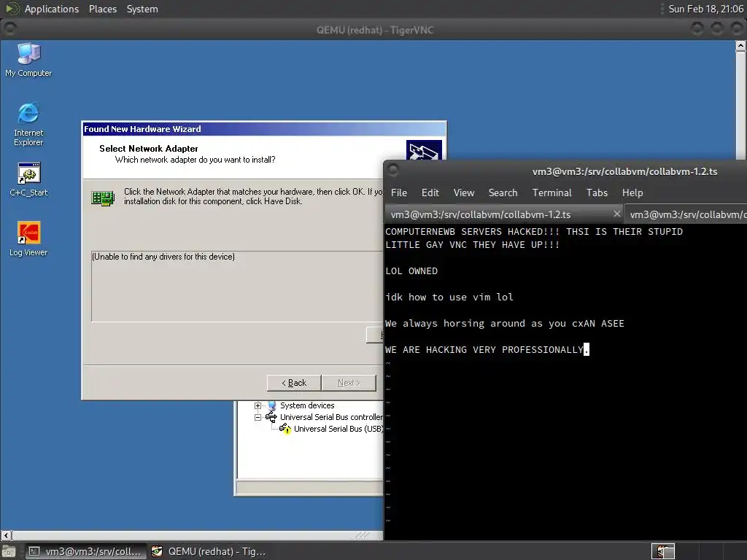747x560 pixels.
Task: Click 'idk how to use vim lol' line
Action: (x=449, y=297)
